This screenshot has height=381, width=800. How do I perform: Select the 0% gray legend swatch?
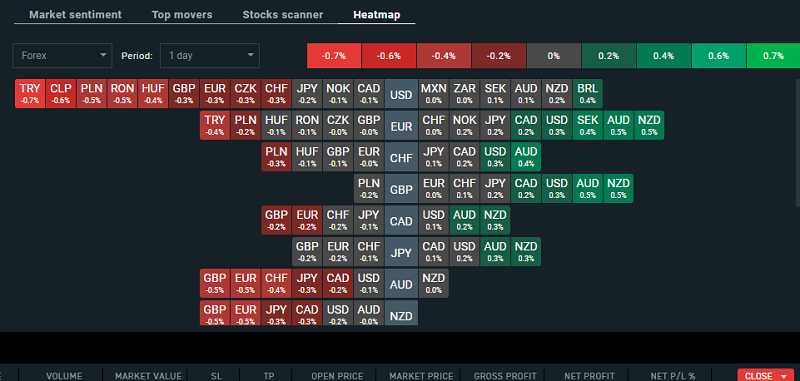tap(554, 56)
